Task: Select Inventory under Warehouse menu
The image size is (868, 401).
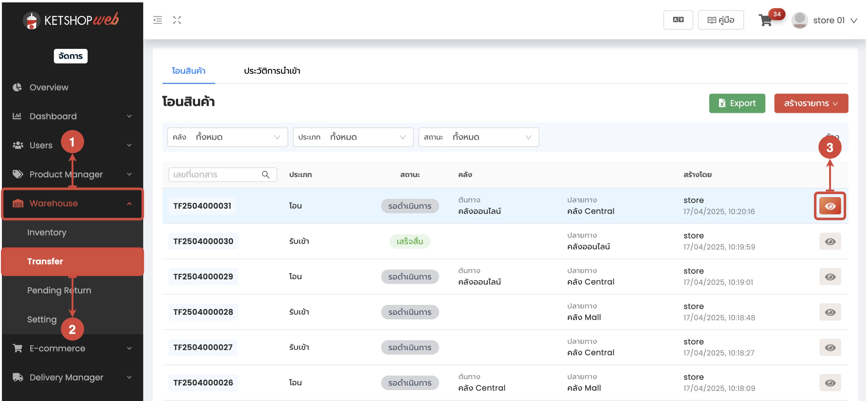Action: point(47,232)
